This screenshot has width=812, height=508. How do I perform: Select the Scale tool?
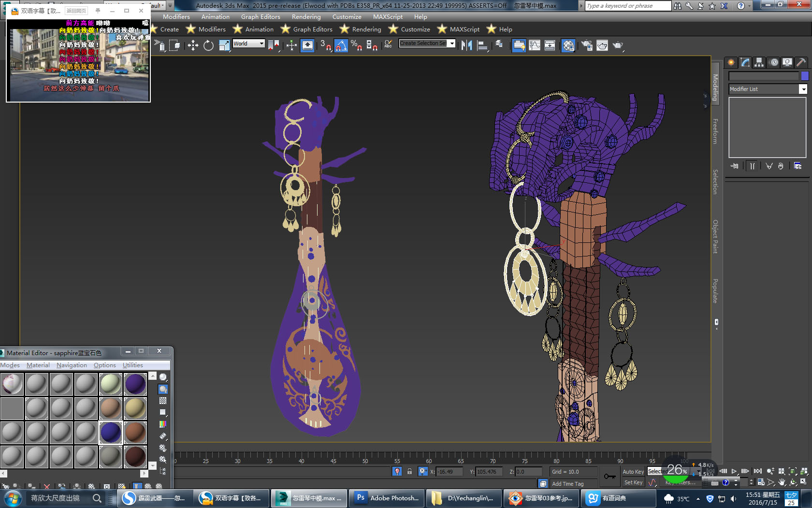224,45
